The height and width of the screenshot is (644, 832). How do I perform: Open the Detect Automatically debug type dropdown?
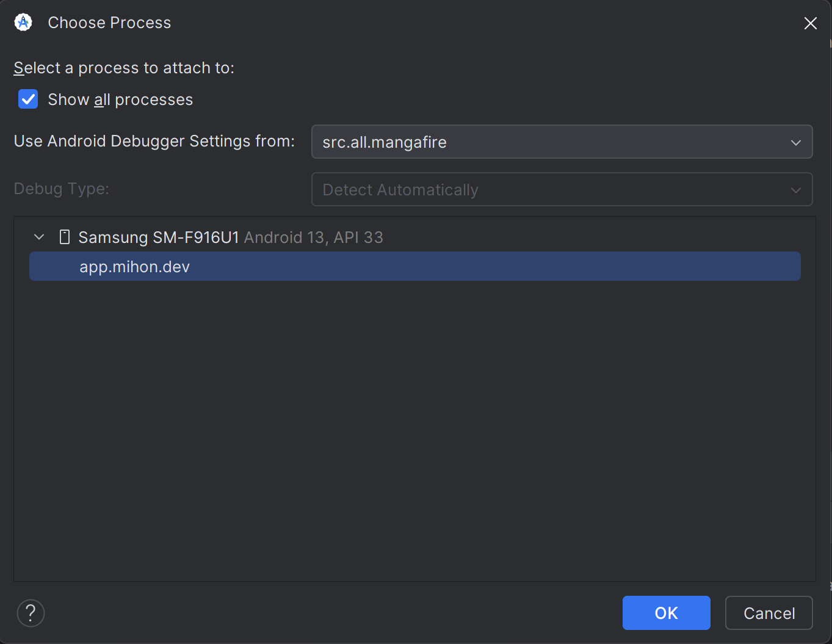pyautogui.click(x=549, y=189)
